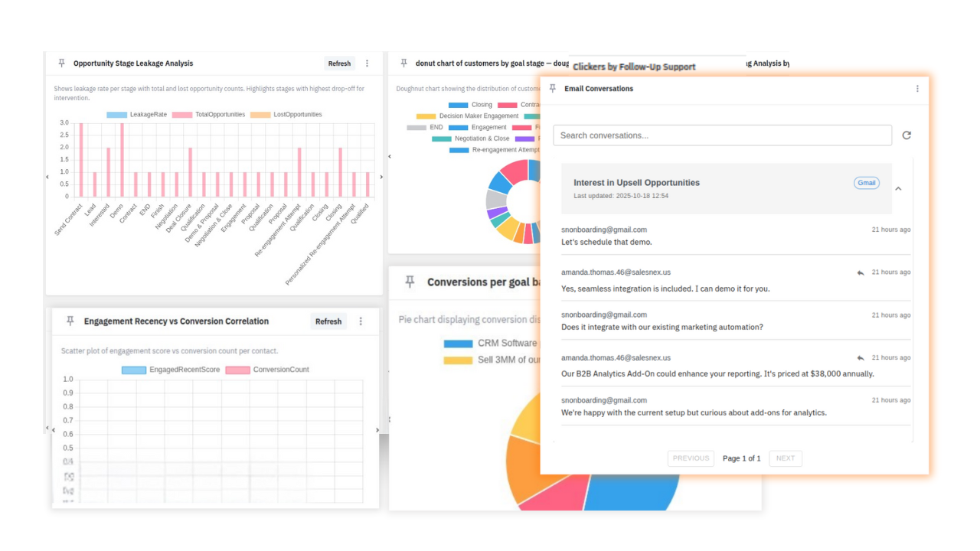Viewport: 980px width, 551px height.
Task: Click Refresh on Opportunity Stage Leakage Analysis
Action: pos(339,64)
